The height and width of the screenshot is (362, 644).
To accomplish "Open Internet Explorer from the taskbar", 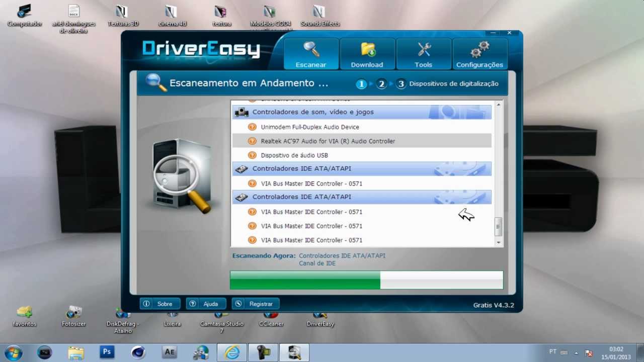I will (x=232, y=352).
